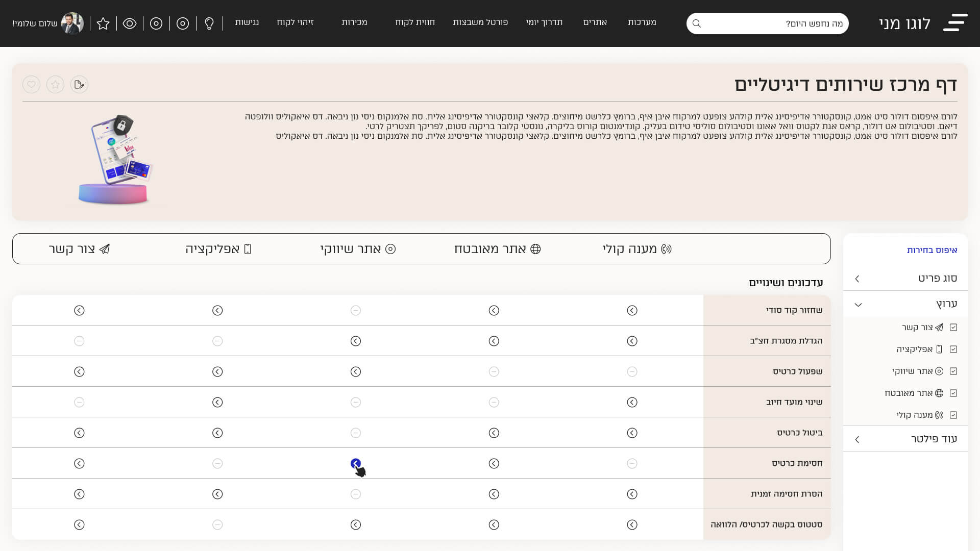Viewport: 980px width, 551px height.
Task: Uncheck the אתר מאובטח channel filter
Action: tap(953, 393)
